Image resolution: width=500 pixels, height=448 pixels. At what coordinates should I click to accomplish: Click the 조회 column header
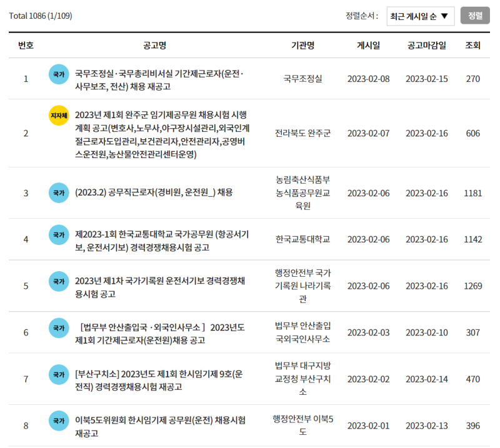(472, 46)
